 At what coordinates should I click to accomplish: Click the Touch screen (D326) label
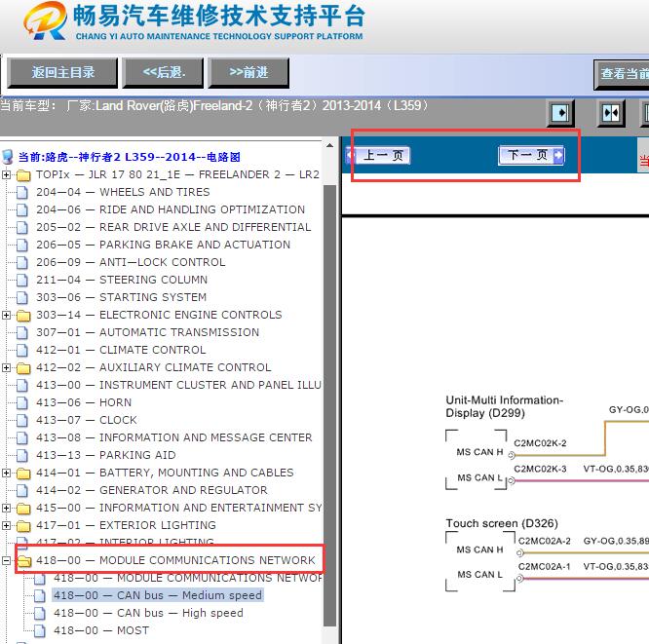(x=502, y=523)
